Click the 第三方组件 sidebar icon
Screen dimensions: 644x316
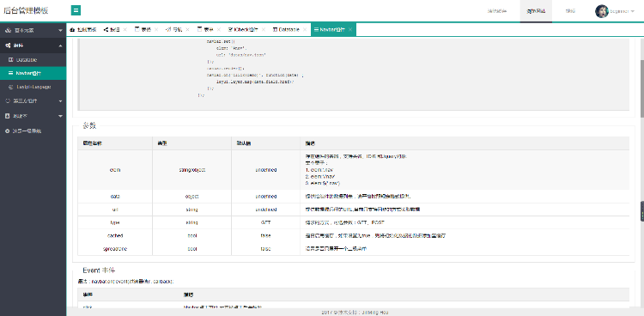(8, 100)
